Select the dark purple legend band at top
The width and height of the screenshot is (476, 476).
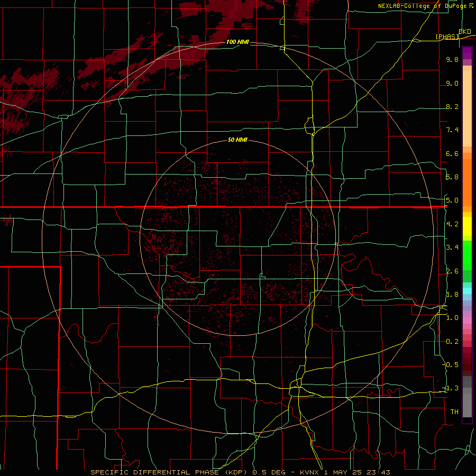pyautogui.click(x=467, y=53)
